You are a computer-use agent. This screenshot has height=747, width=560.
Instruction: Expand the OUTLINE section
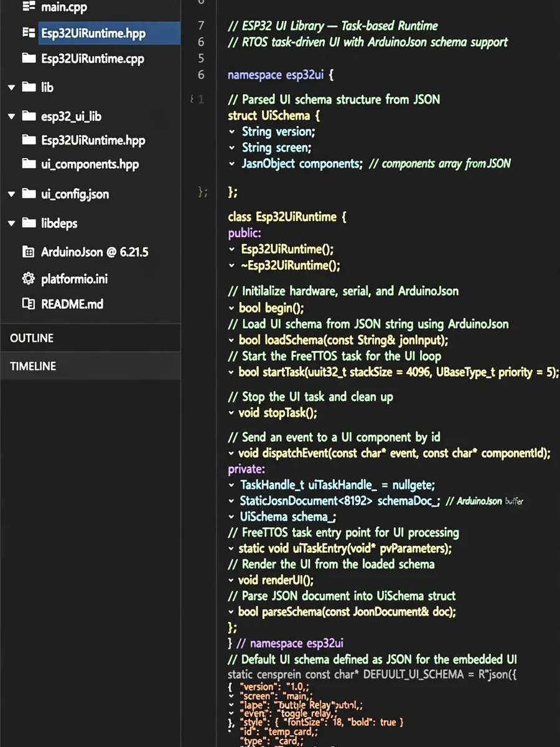[x=90, y=338]
